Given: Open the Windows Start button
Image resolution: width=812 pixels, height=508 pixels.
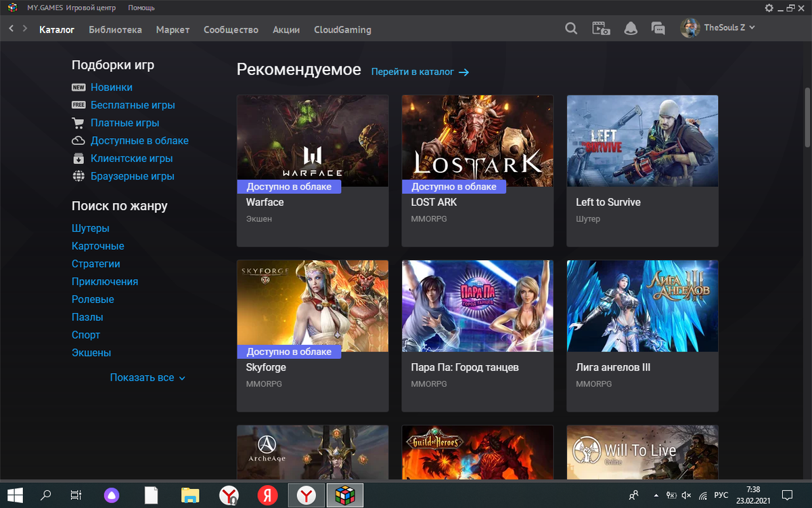Looking at the screenshot, I should (16, 495).
